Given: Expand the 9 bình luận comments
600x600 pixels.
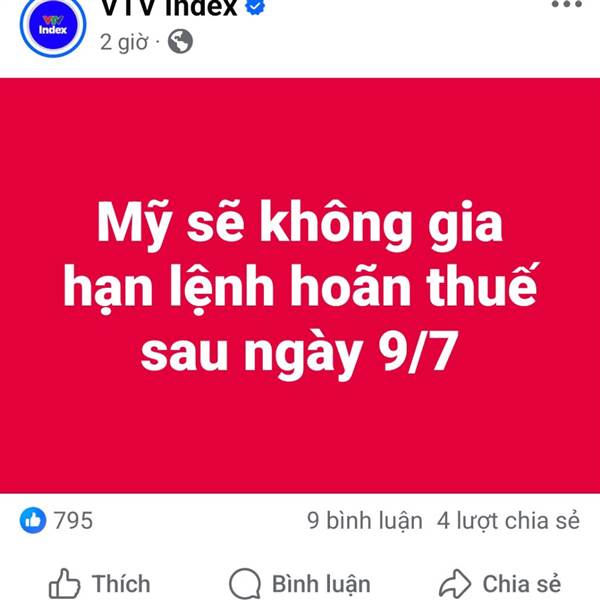Looking at the screenshot, I should [x=365, y=521].
